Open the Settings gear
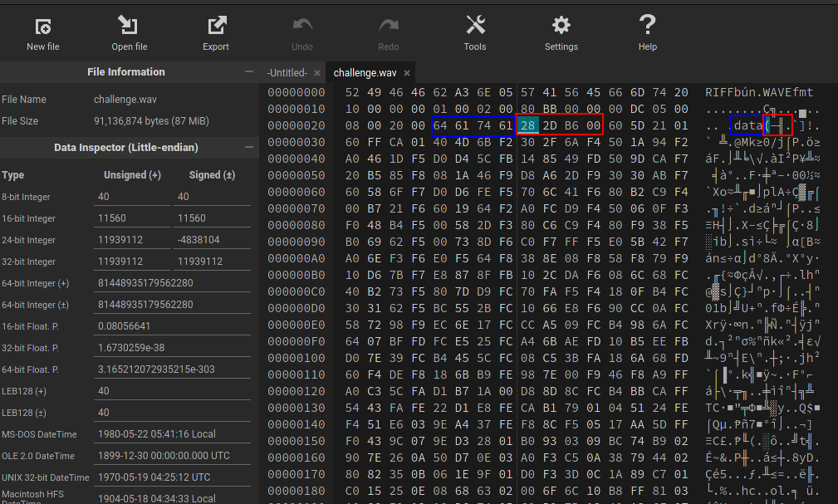Viewport: 838px width, 504px height. (x=561, y=26)
